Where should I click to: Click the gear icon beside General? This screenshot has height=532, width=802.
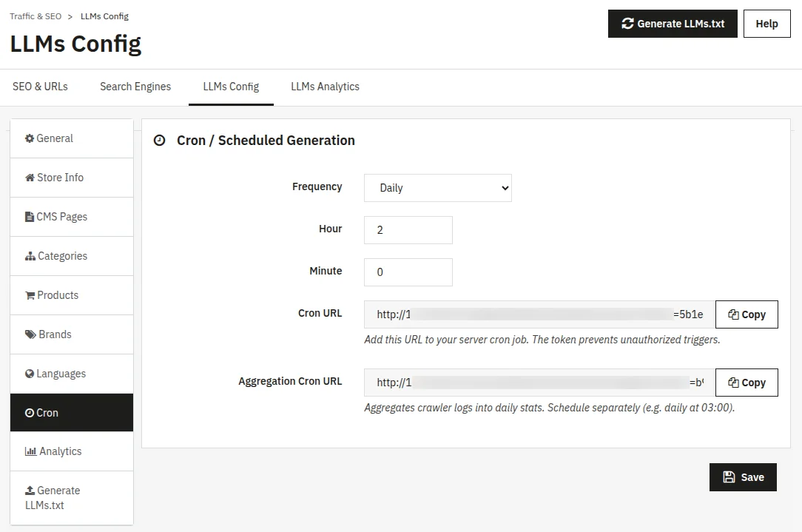30,138
